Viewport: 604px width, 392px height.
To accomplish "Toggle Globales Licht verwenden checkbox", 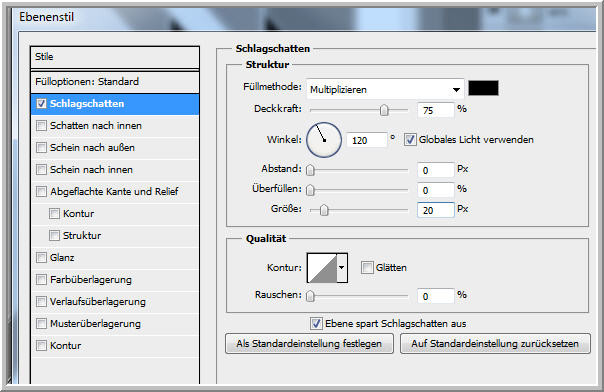I will (410, 139).
